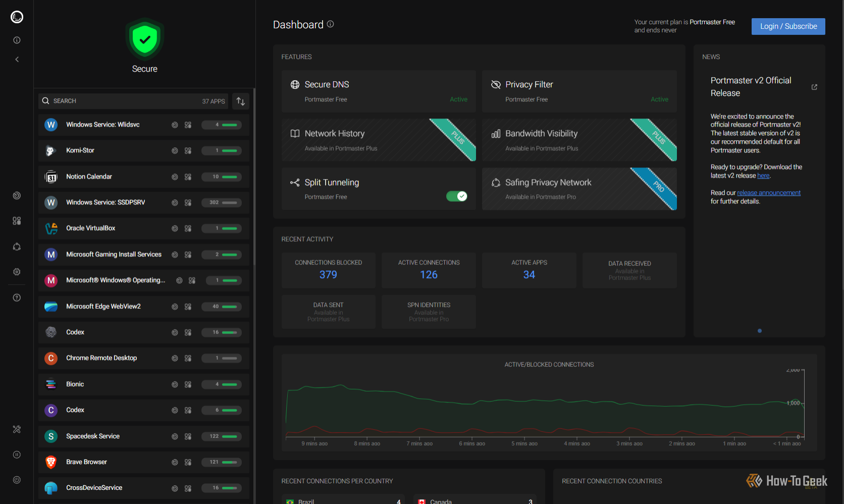844x504 pixels.
Task: Open the 'release announcement' link
Action: tap(769, 193)
